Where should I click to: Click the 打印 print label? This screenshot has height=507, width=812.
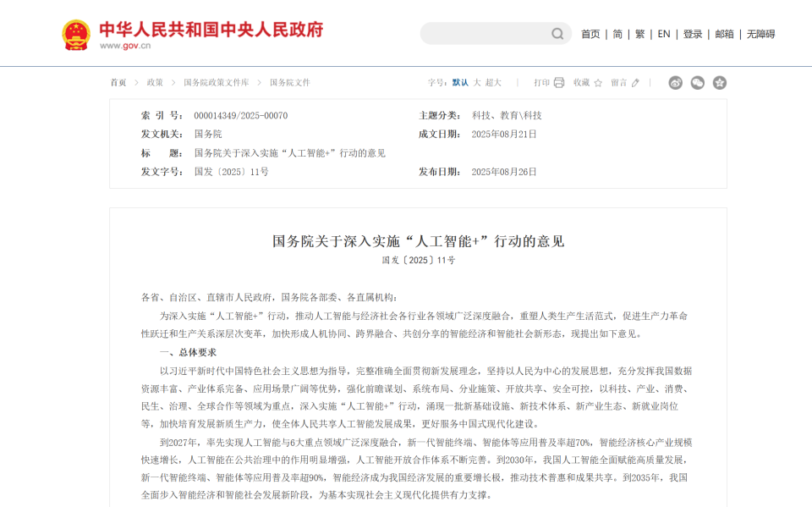[x=541, y=82]
